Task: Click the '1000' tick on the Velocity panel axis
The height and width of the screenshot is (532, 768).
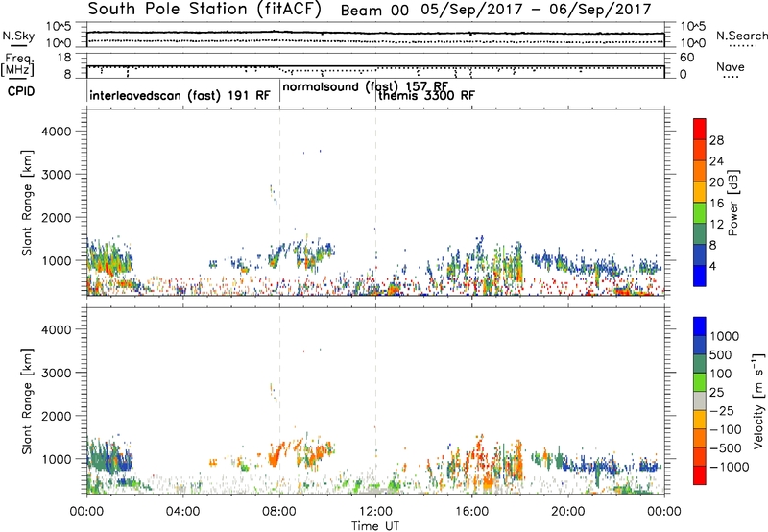Action: 57,459
